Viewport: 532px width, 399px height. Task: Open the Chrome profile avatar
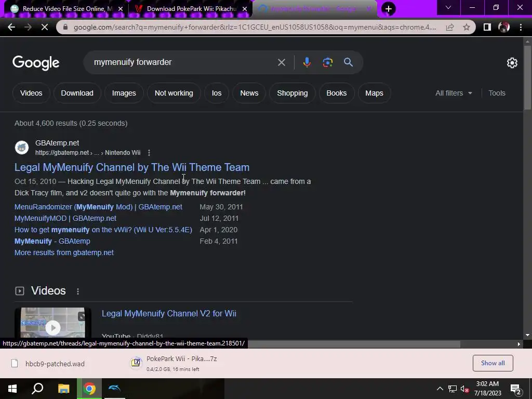pyautogui.click(x=504, y=27)
